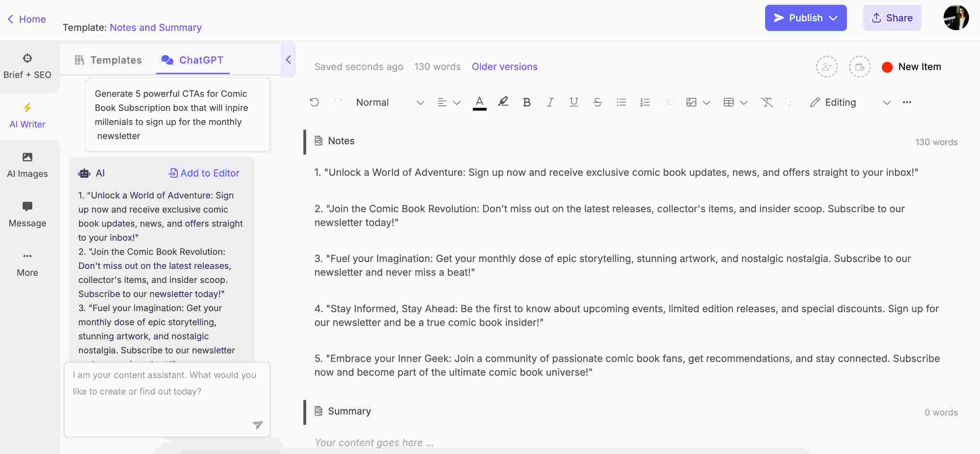Toggle numbered list
This screenshot has width=980, height=454.
(645, 102)
